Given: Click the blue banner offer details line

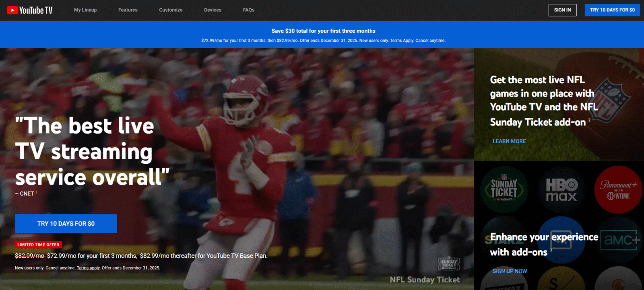Looking at the screenshot, I should (x=323, y=41).
